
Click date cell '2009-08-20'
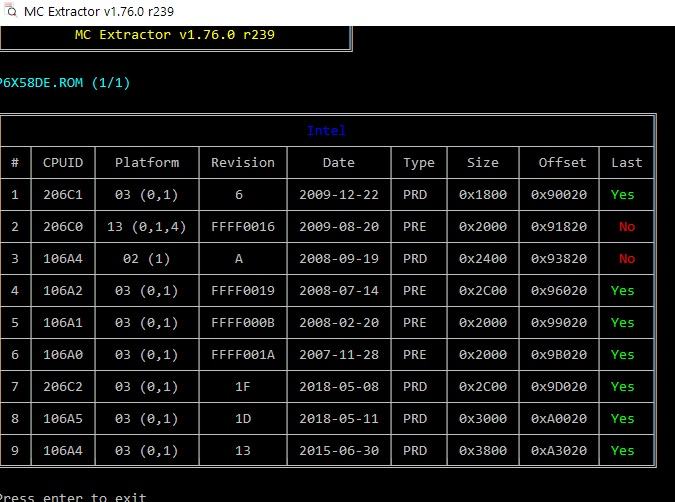339,226
